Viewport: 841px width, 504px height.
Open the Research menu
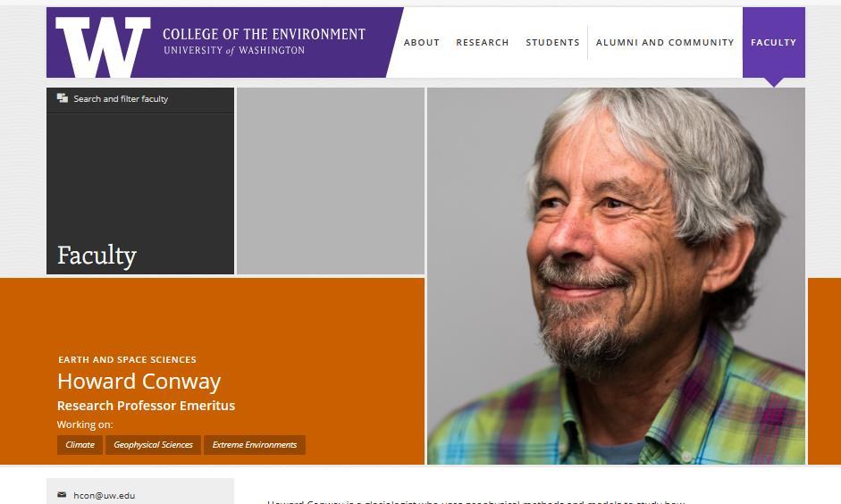pyautogui.click(x=482, y=42)
